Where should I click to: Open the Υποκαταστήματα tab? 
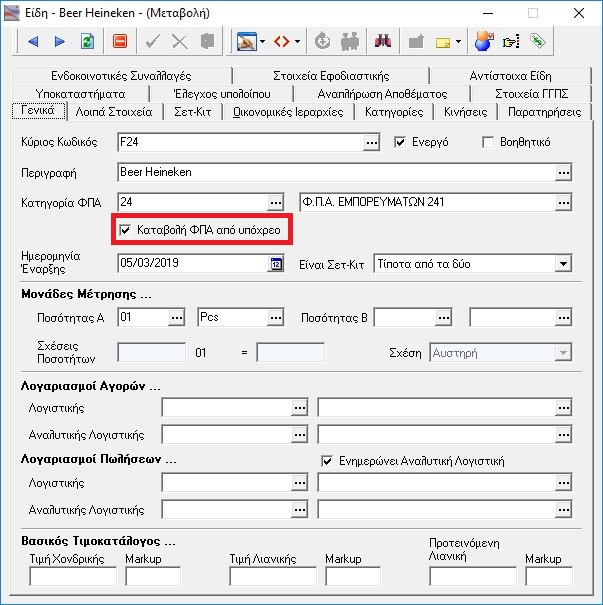coord(80,94)
